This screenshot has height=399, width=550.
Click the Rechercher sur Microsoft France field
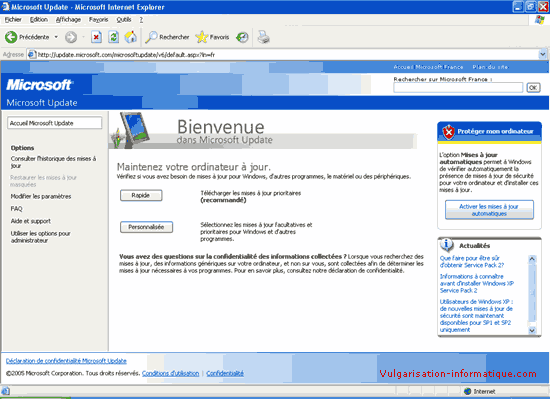458,88
